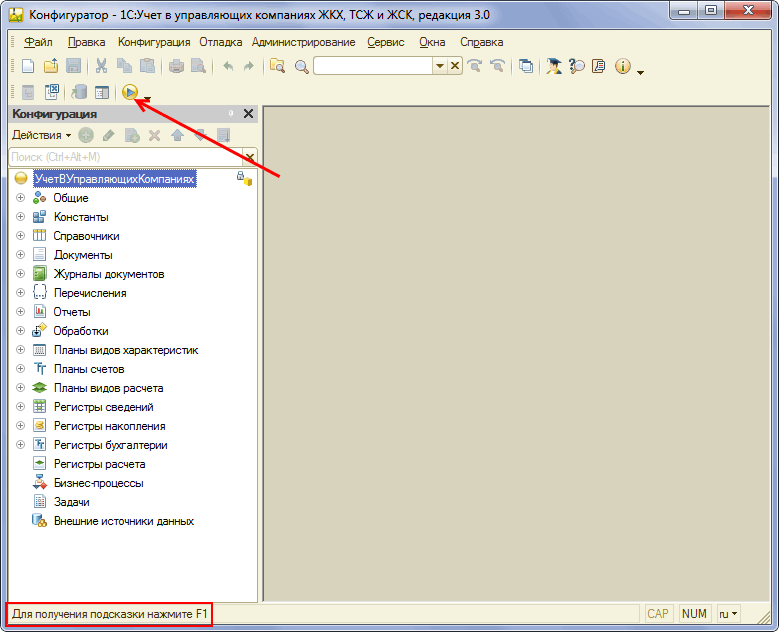Click the folder-with-magnifier search icon

[x=277, y=66]
